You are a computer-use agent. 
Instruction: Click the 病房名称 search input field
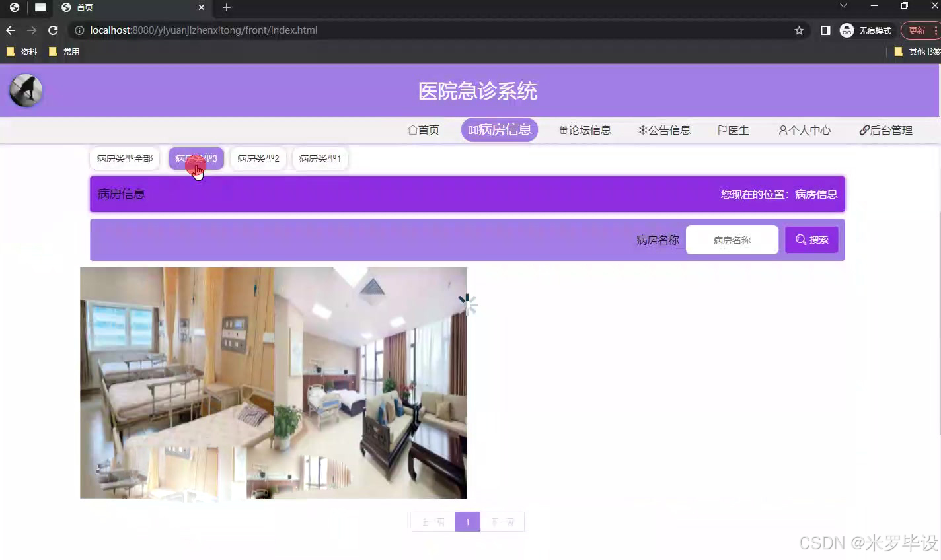732,240
